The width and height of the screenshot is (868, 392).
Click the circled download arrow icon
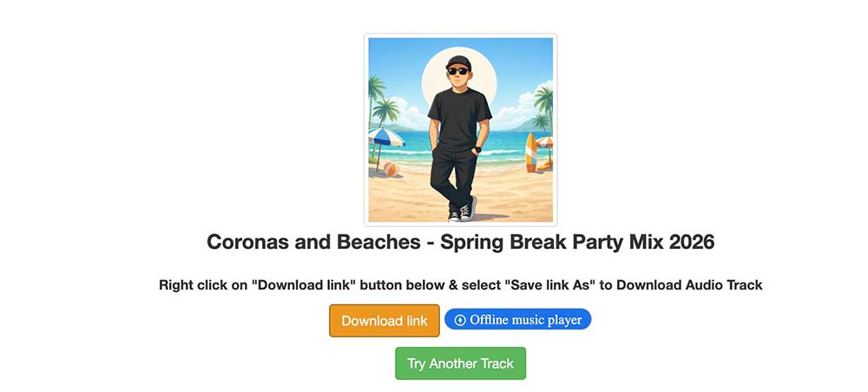460,320
